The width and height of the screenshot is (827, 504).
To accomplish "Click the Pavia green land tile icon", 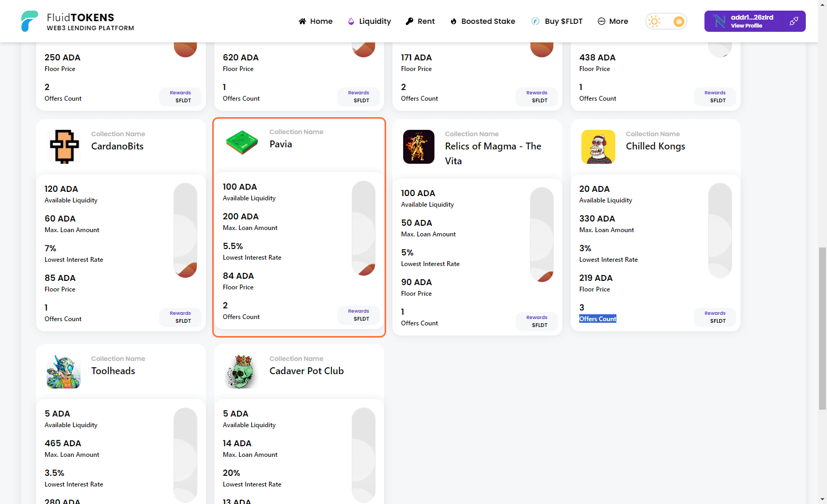I will (x=242, y=143).
